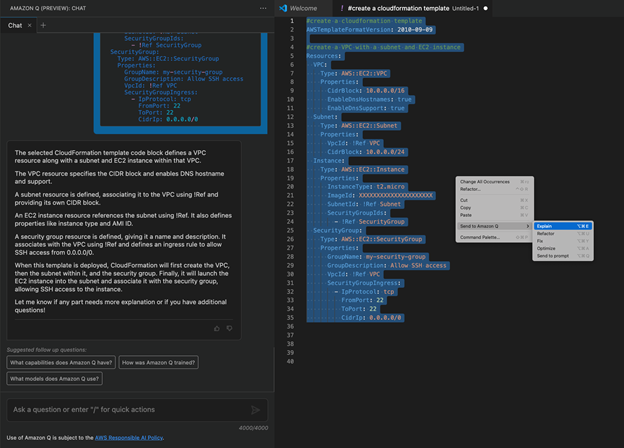Expand the Send to Amazon Q submenu
Screen dimensions: 624x448
coord(494,226)
